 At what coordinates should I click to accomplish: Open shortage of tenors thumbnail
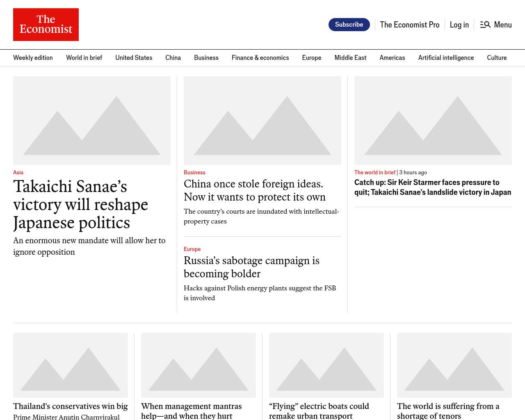454,365
